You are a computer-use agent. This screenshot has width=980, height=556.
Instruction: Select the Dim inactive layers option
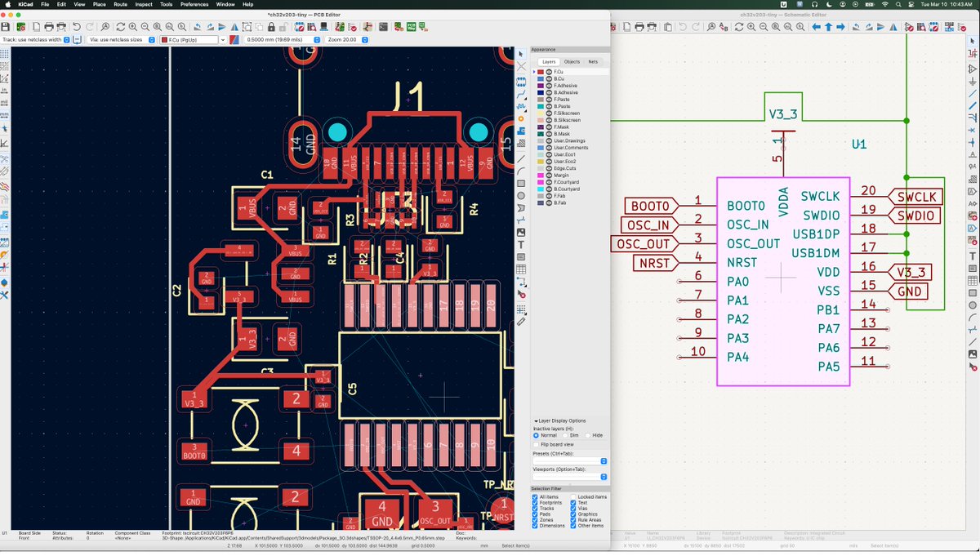(565, 435)
